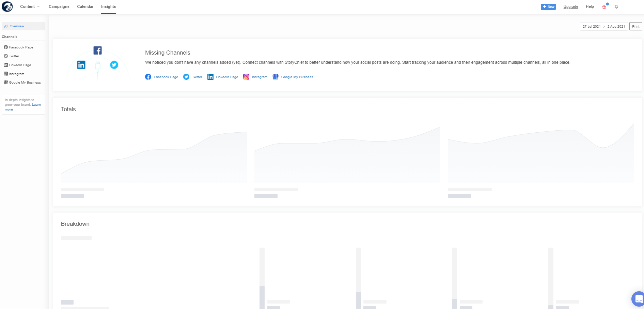
Task: Select Overview in the sidebar
Action: [x=17, y=26]
